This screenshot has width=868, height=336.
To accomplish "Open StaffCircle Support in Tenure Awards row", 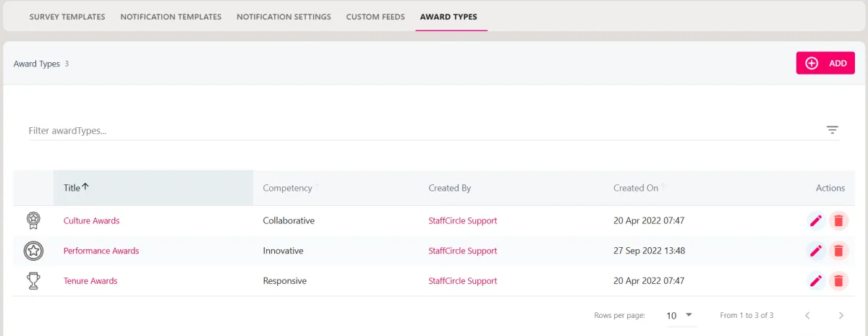I will [x=463, y=281].
